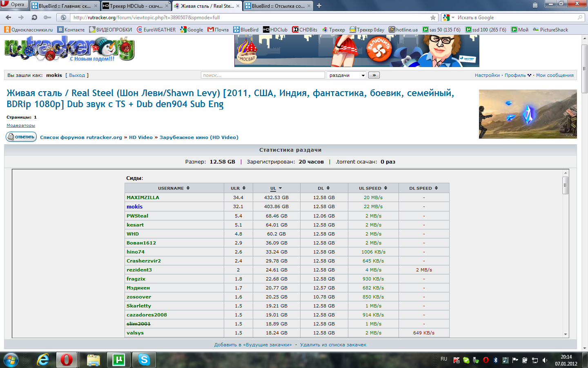Screen dimensions: 588x368
Task: Click the search go button '»'
Action: [374, 75]
